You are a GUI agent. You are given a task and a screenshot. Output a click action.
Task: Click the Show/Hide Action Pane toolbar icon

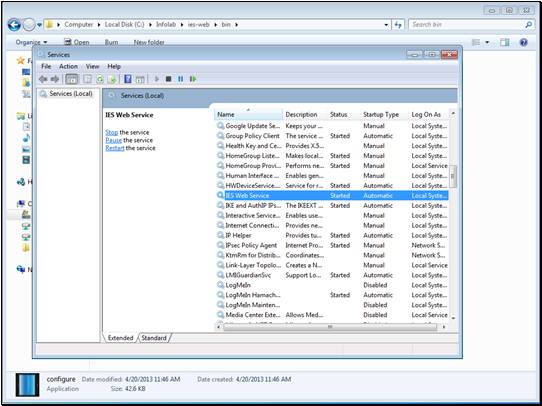pyautogui.click(x=140, y=79)
